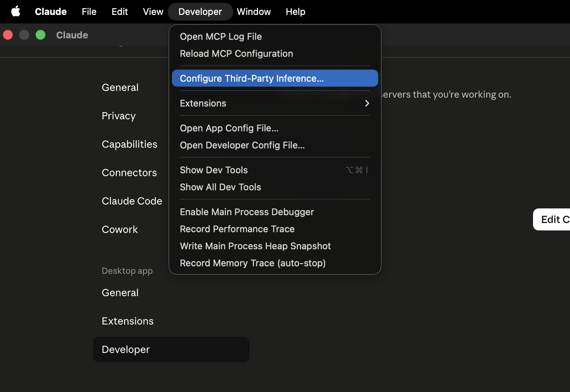Image resolution: width=570 pixels, height=392 pixels.
Task: Choose Open App Config File…
Action: point(275,128)
